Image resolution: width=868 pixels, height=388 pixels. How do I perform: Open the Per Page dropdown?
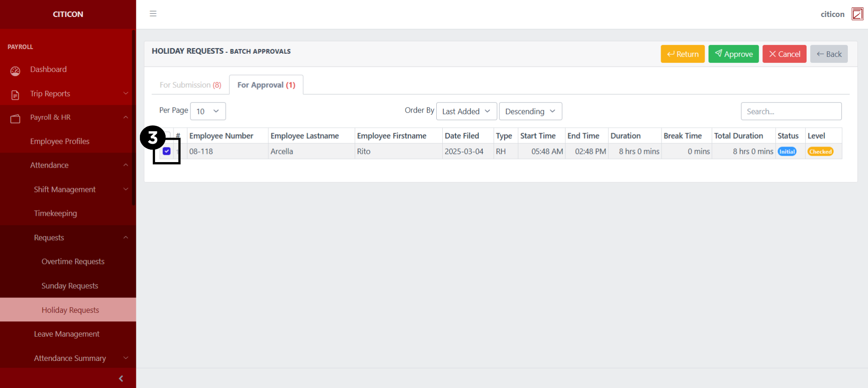208,111
